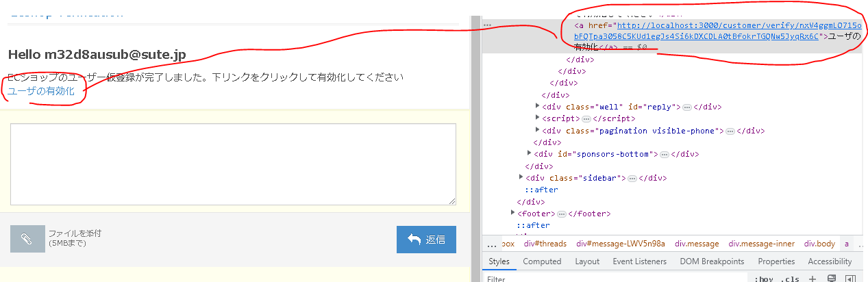868x282 pixels.
Task: Select the ::after pseudo-element below footer
Action: pyautogui.click(x=533, y=225)
